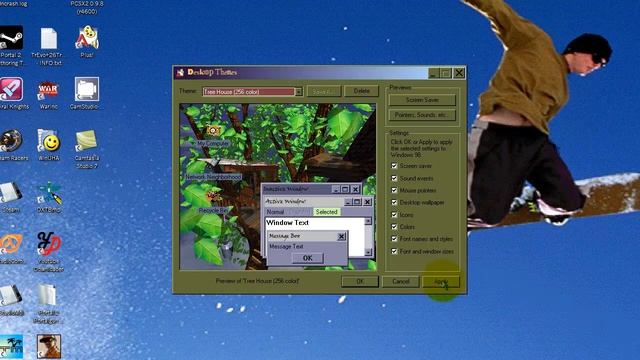Launch the Plus! desktop shortcut
The width and height of the screenshot is (640, 360).
pos(87,38)
